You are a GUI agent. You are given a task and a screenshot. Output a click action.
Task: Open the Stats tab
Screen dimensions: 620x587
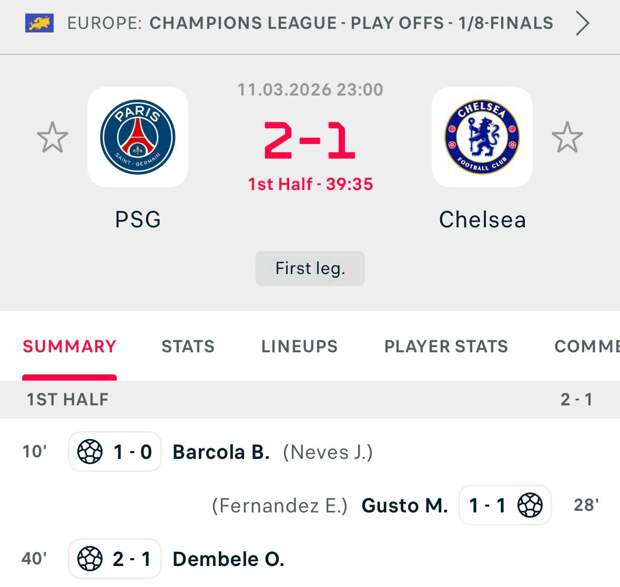[188, 347]
